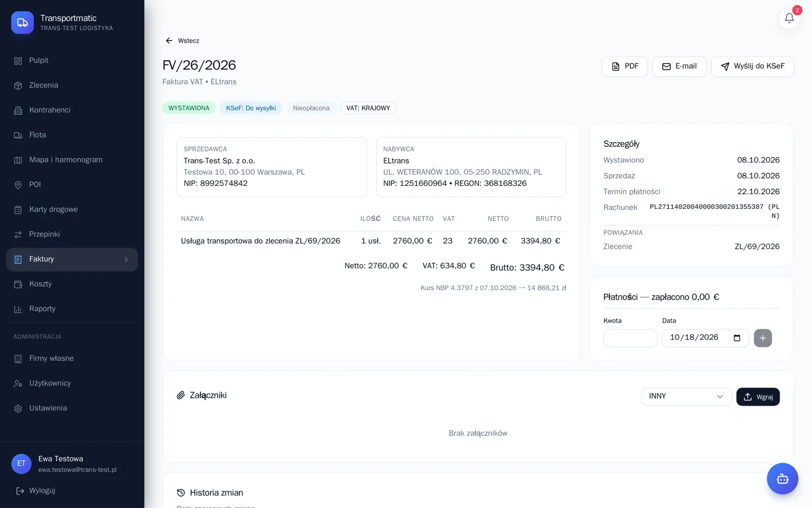Open the INNY attachment type dropdown

pos(686,397)
